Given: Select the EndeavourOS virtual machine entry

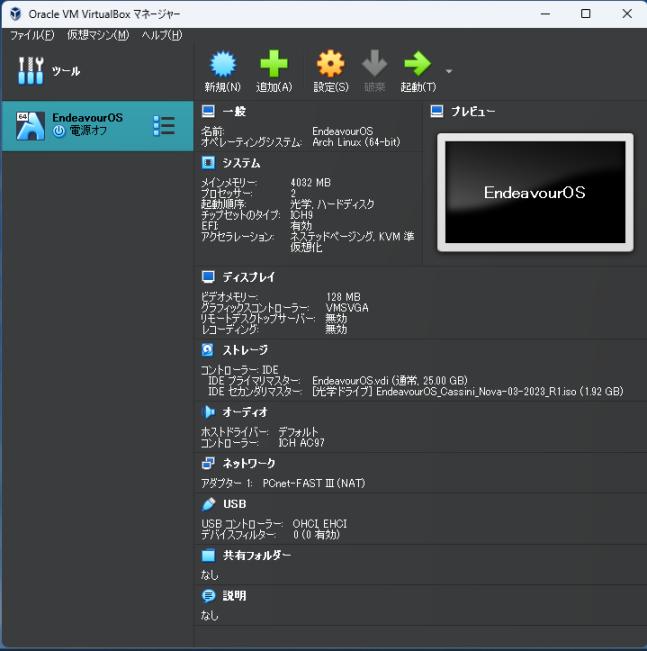Looking at the screenshot, I should tap(98, 126).
